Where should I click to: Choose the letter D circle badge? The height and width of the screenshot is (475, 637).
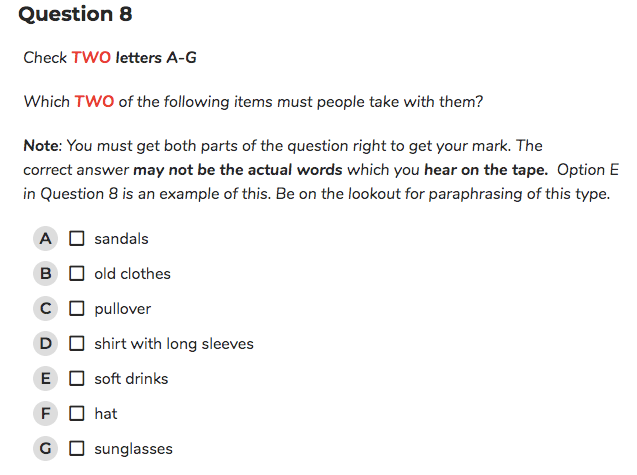pos(46,343)
